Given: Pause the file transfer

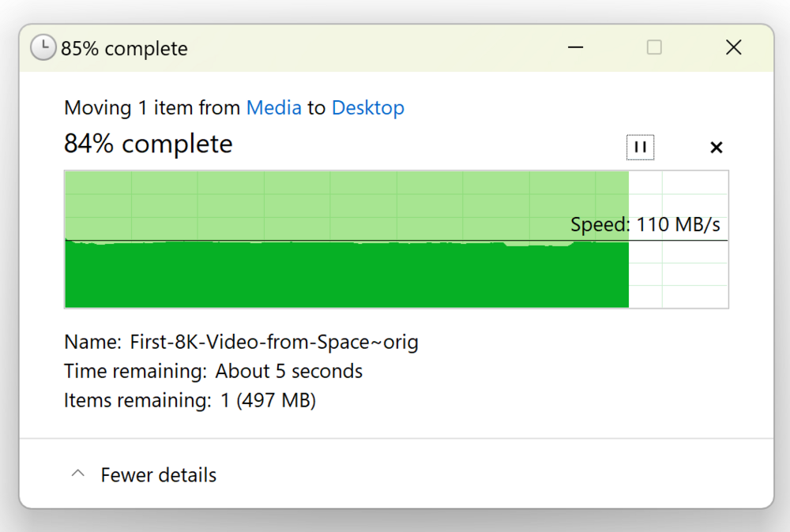Looking at the screenshot, I should pos(640,148).
